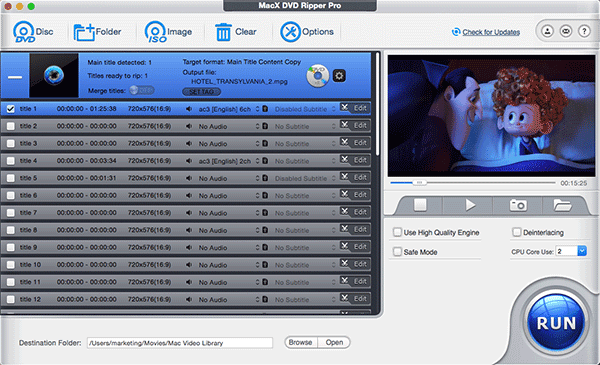This screenshot has width=600, height=365.
Task: Check the title 5 checkbox
Action: pyautogui.click(x=11, y=178)
